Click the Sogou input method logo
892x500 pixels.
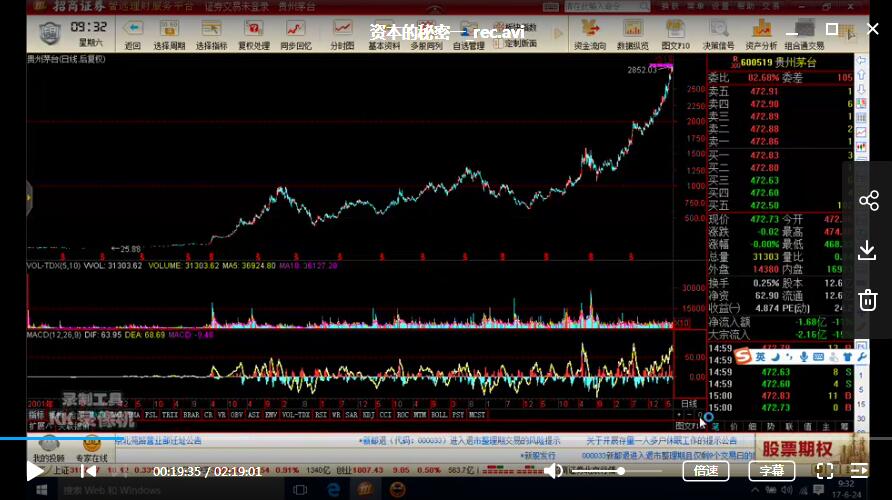742,357
